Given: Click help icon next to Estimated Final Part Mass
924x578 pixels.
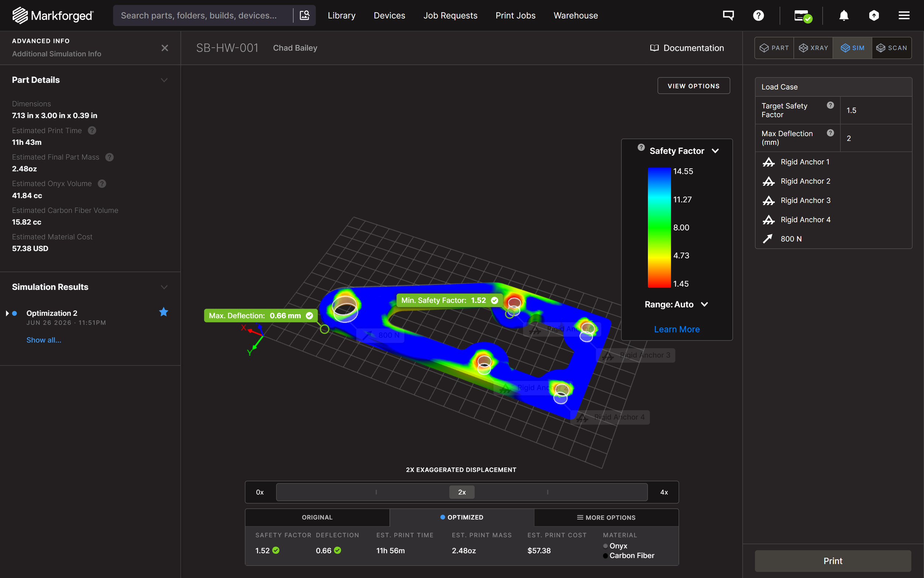Looking at the screenshot, I should point(110,157).
